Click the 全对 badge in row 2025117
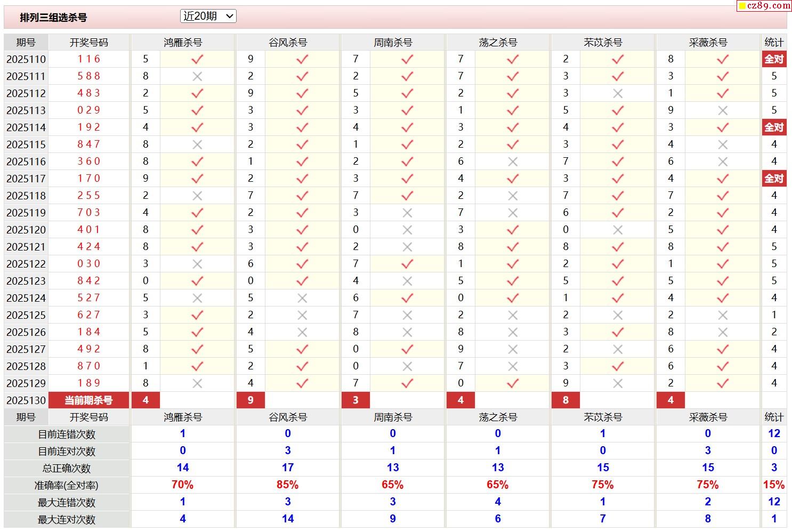This screenshot has width=792, height=532. (774, 179)
